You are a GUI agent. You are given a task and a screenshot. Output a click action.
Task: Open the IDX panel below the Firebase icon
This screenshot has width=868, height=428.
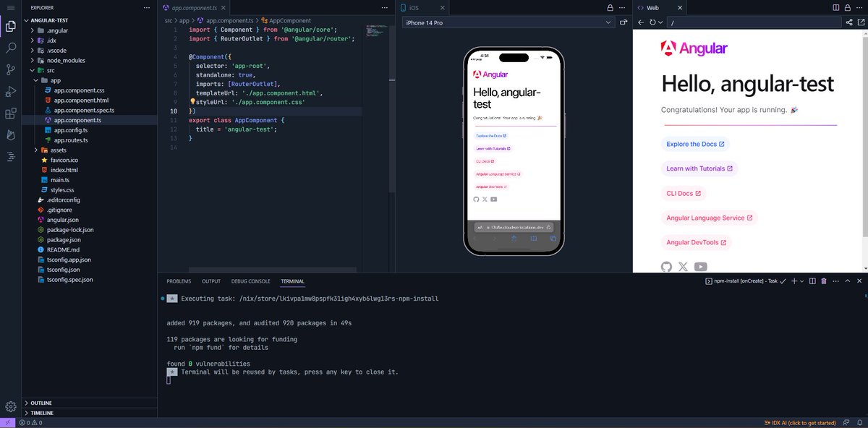coord(11,156)
